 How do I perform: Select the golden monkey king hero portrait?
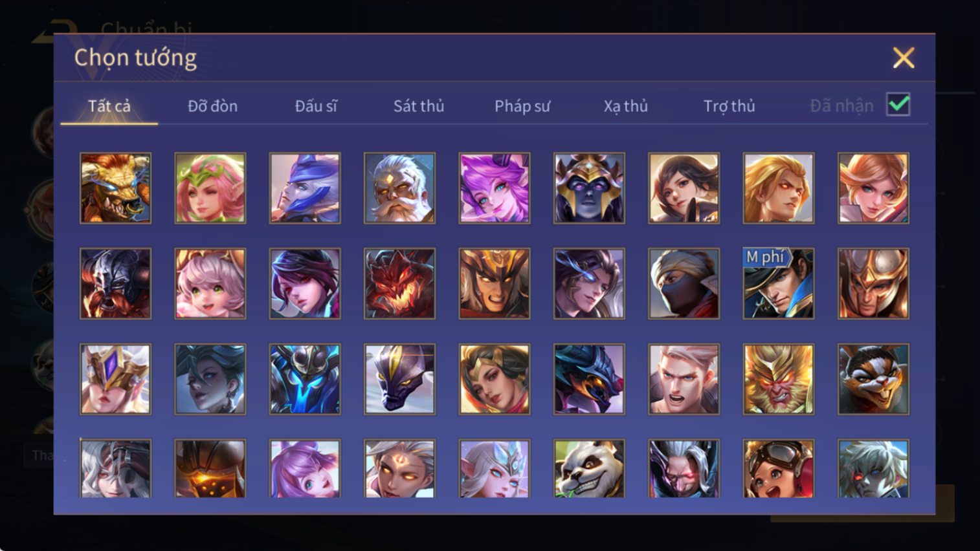coord(778,379)
